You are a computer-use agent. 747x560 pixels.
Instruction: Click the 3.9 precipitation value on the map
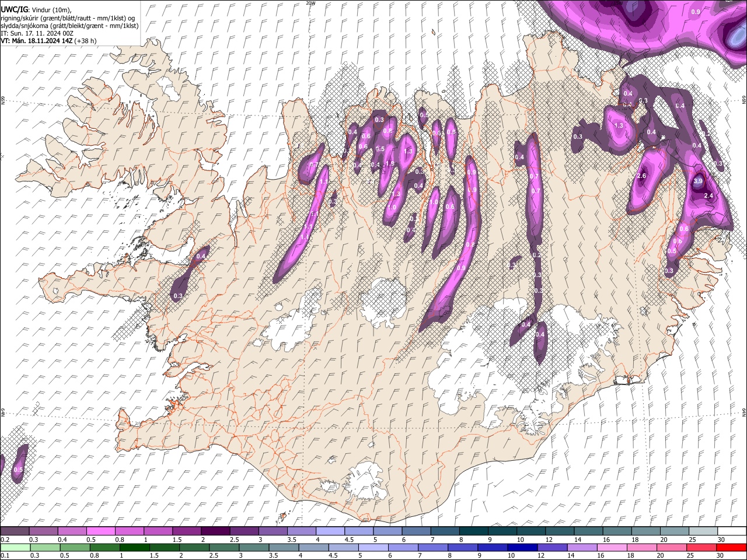(x=698, y=181)
